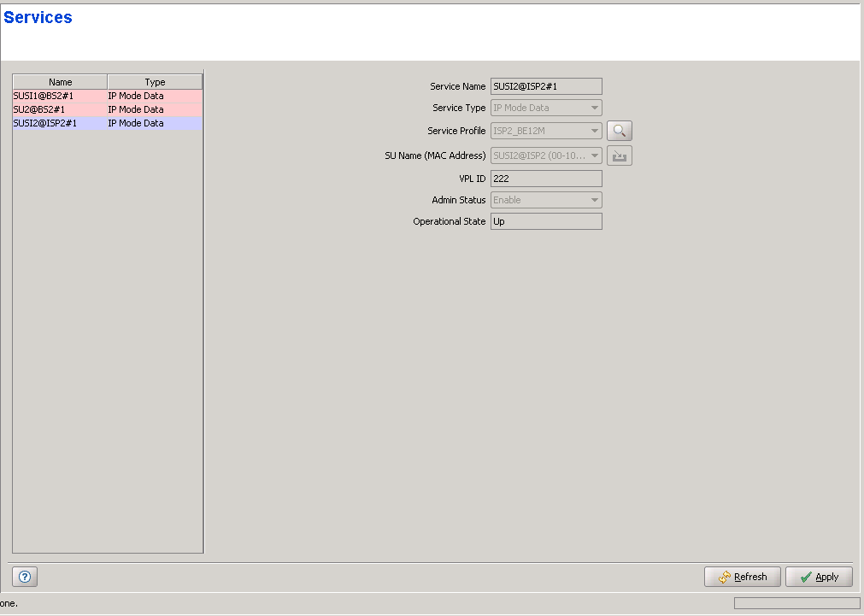864x616 pixels.
Task: Click the Refresh button
Action: click(742, 577)
